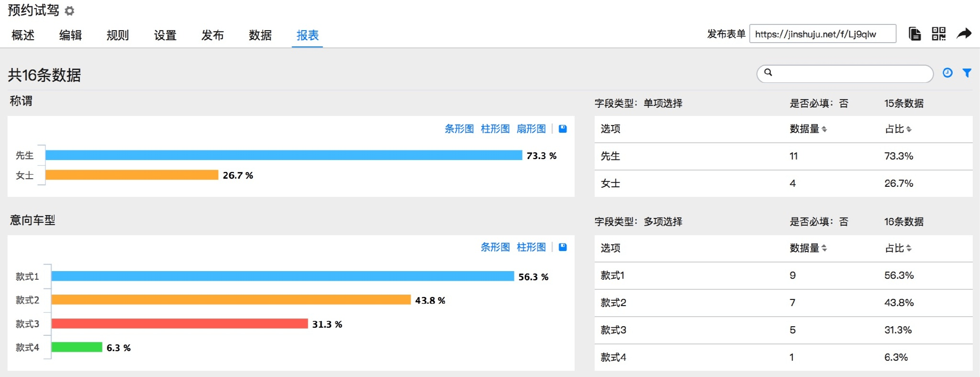Click the settings gear beside 预约试驾

coord(70,11)
